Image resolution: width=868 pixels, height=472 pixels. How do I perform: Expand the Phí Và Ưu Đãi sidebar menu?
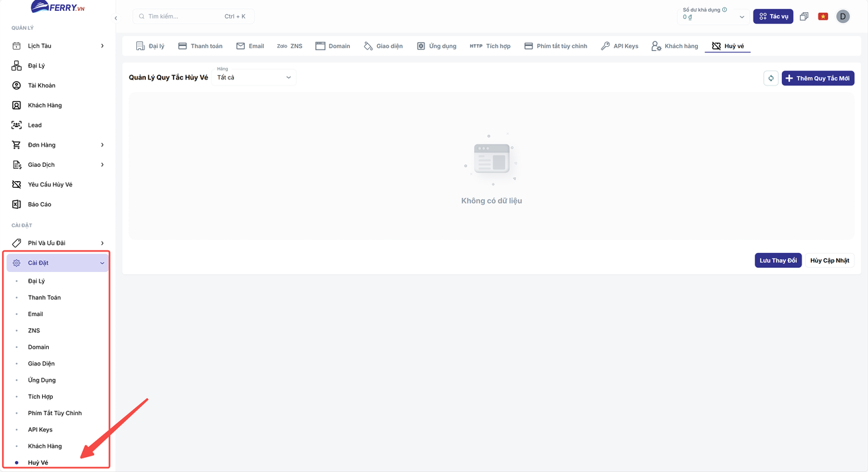click(x=58, y=243)
